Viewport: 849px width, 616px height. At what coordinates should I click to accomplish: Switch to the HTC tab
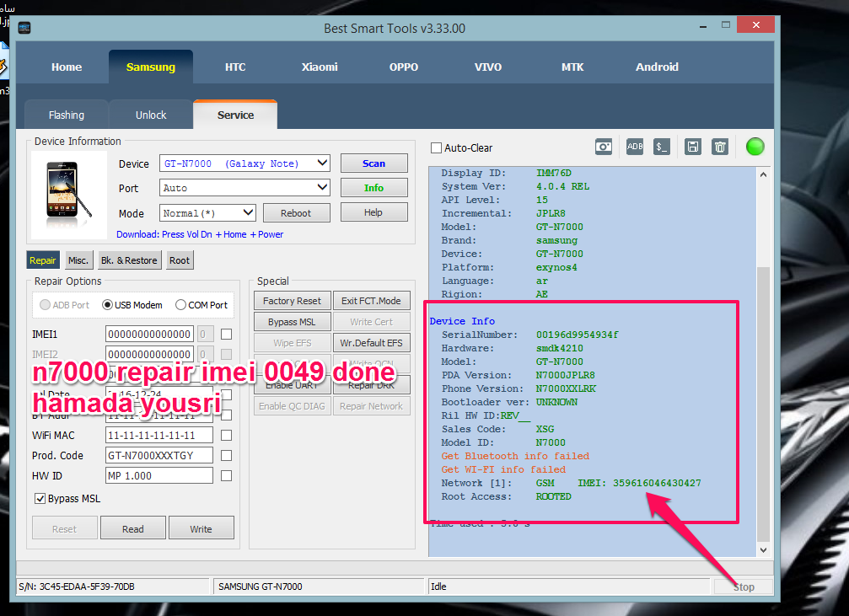point(235,67)
